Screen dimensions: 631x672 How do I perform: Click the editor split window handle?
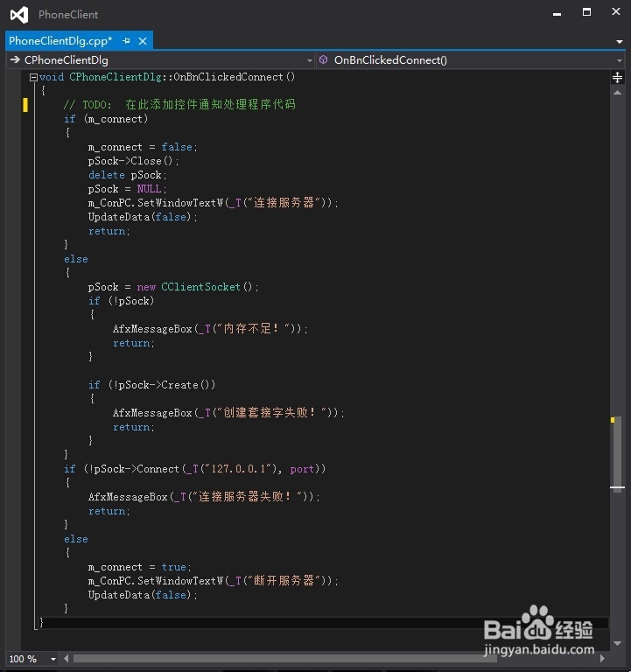click(x=617, y=78)
